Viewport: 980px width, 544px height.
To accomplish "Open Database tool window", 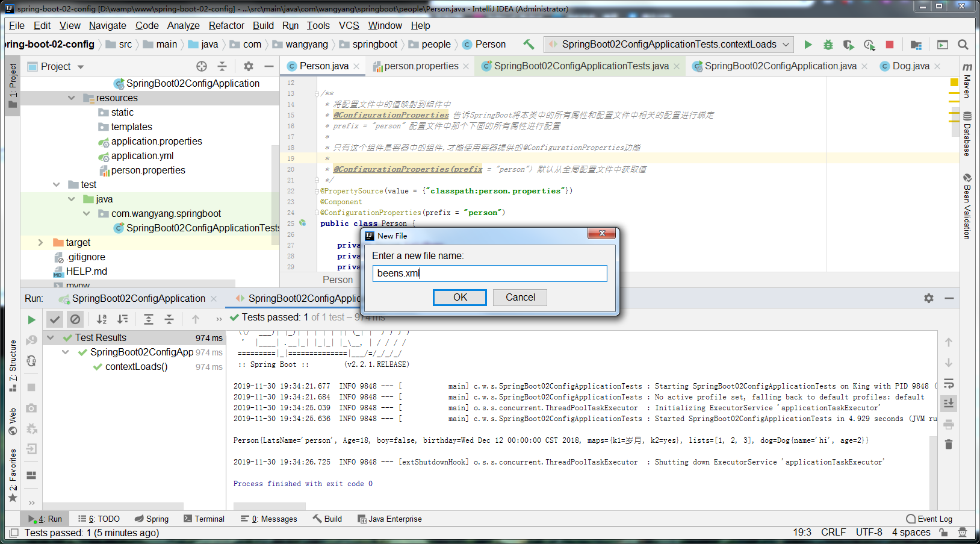I will (967, 134).
